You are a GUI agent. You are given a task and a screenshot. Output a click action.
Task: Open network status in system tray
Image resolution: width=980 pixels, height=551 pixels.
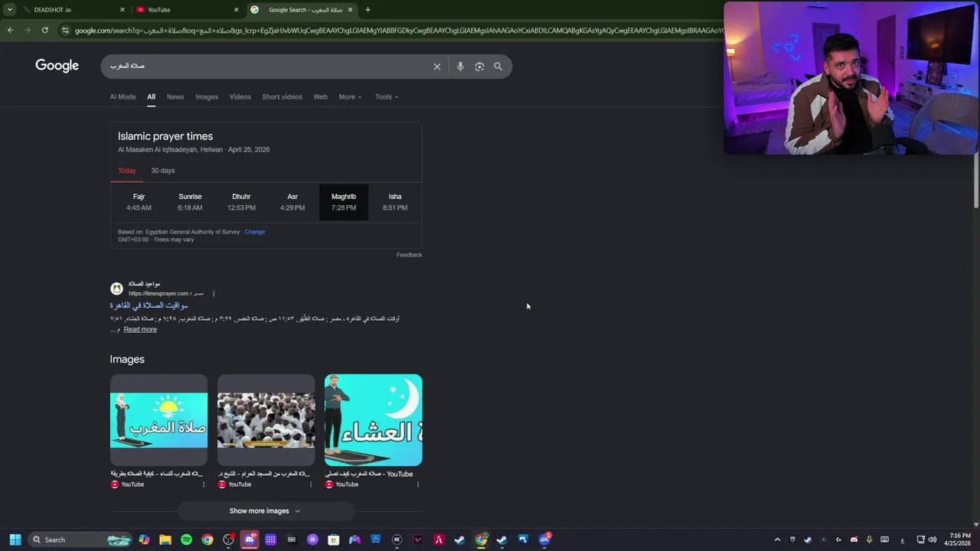tap(920, 540)
